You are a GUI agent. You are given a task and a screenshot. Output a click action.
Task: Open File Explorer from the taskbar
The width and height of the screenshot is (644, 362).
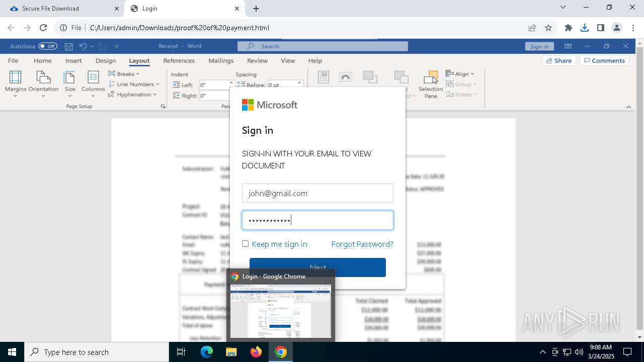click(x=231, y=352)
